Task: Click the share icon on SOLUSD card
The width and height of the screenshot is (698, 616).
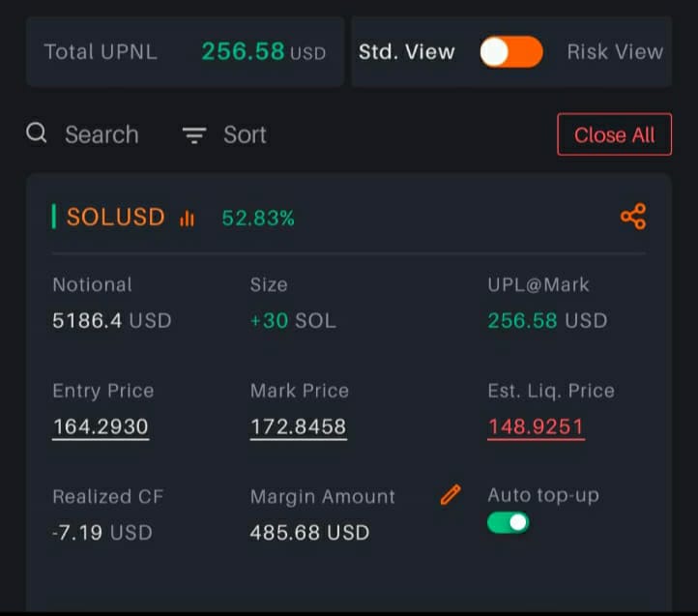Action: click(x=633, y=217)
